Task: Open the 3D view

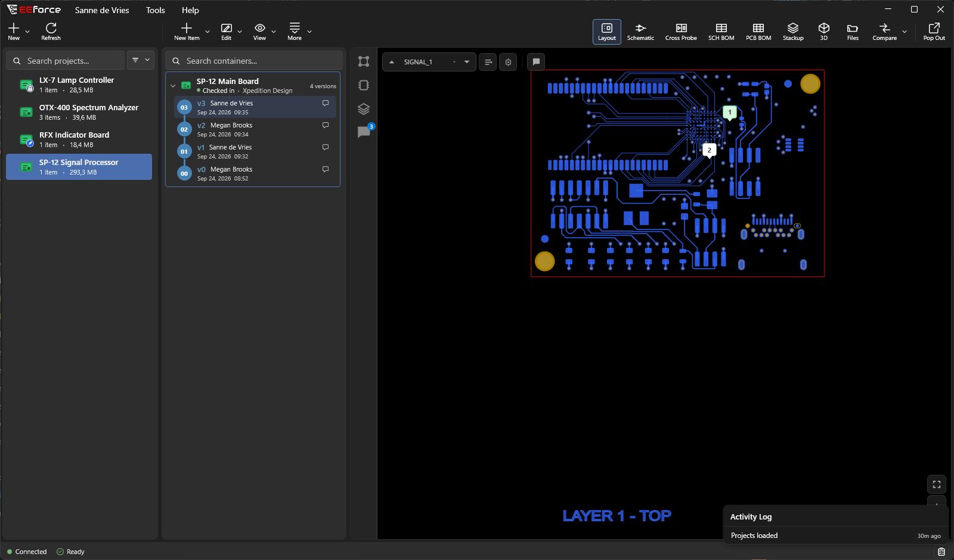Action: (x=824, y=32)
